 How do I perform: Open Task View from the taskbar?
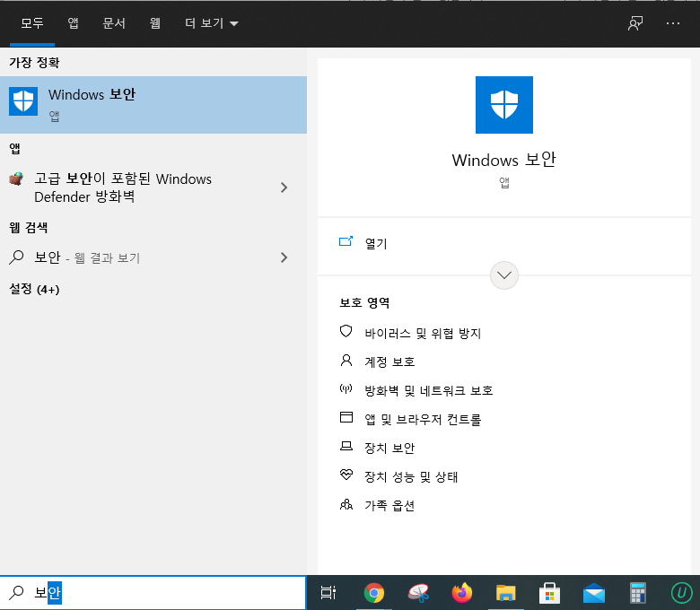tap(328, 593)
